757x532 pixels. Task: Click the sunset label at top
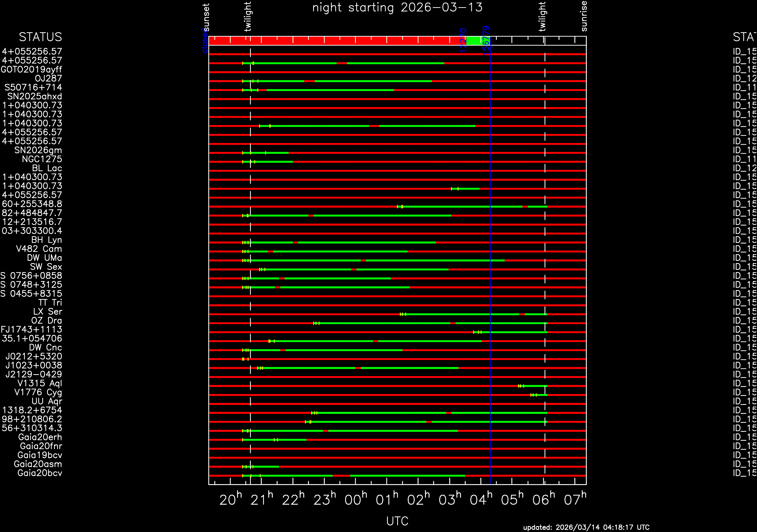(x=206, y=17)
